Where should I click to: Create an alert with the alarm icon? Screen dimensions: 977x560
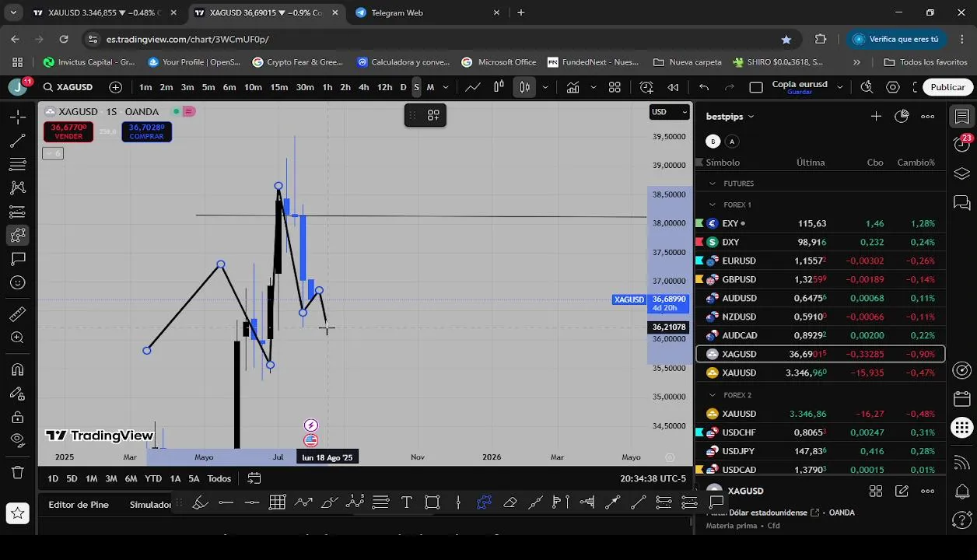tap(646, 87)
